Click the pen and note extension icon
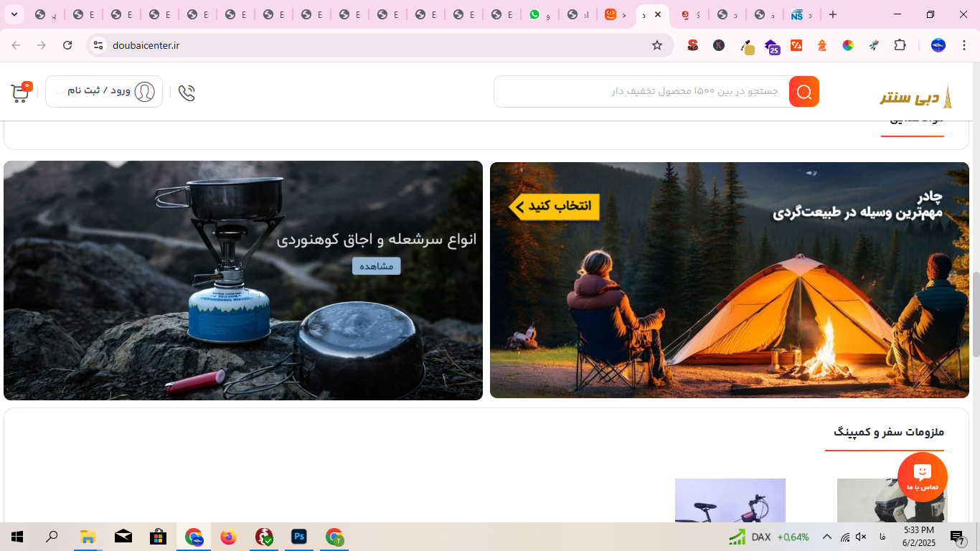Viewport: 980px width, 551px height. tap(747, 47)
